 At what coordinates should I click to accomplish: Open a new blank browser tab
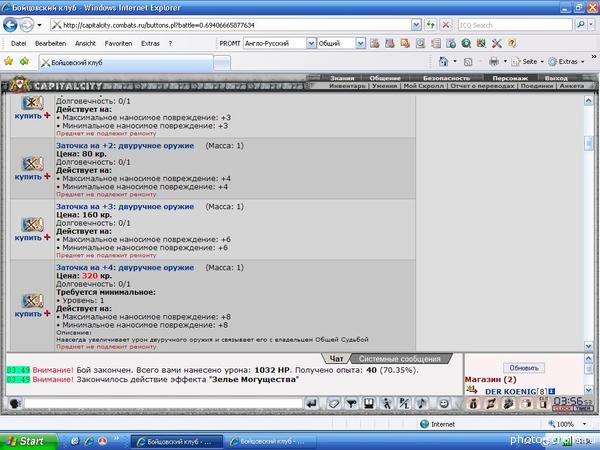(x=222, y=63)
